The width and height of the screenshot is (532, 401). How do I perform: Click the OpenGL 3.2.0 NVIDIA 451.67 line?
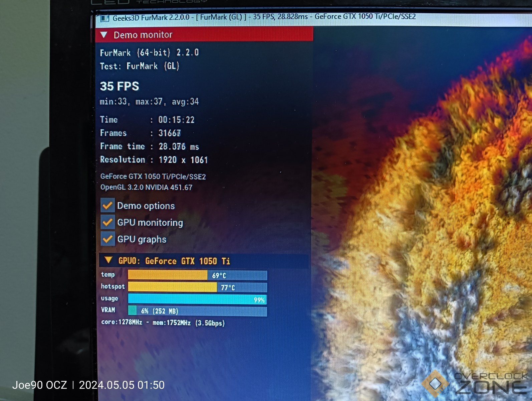point(146,187)
